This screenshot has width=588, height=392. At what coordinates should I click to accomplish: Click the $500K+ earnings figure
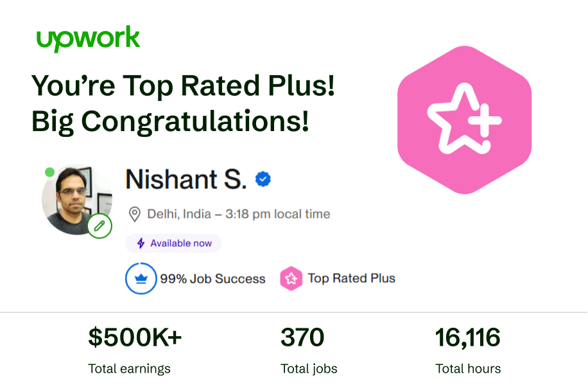pos(135,337)
